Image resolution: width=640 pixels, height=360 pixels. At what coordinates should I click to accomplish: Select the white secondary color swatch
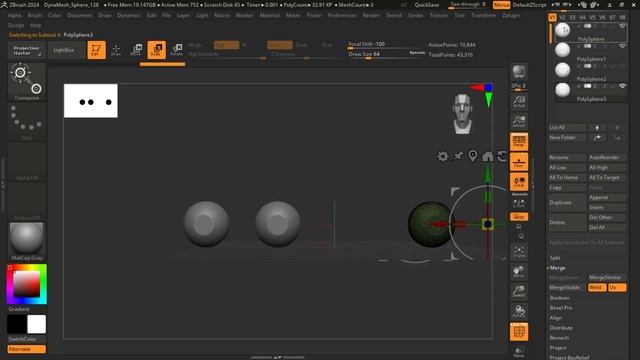[x=37, y=324]
